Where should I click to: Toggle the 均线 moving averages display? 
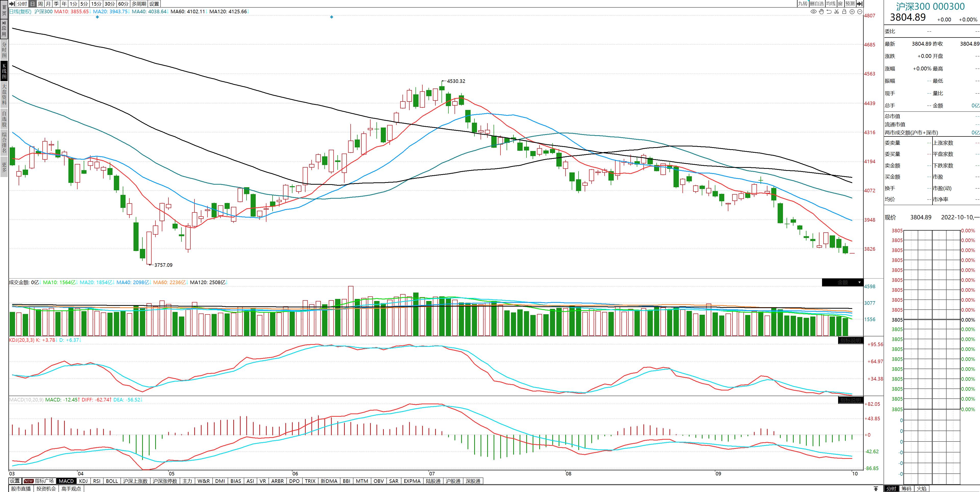(x=831, y=4)
